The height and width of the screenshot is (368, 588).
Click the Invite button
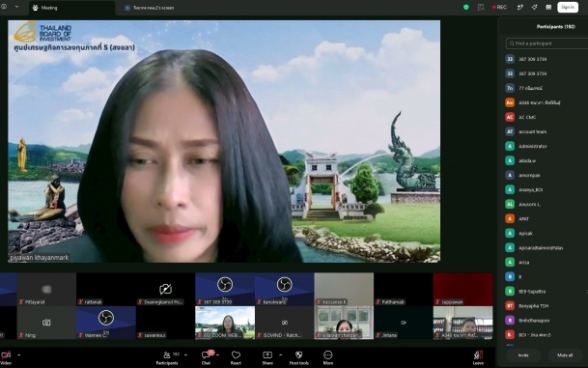[x=523, y=355]
